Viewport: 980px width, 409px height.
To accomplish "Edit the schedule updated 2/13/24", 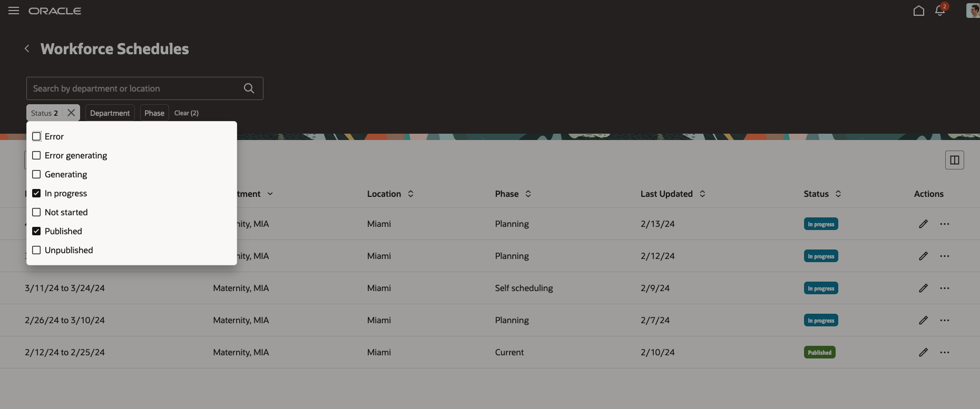I will tap(923, 224).
